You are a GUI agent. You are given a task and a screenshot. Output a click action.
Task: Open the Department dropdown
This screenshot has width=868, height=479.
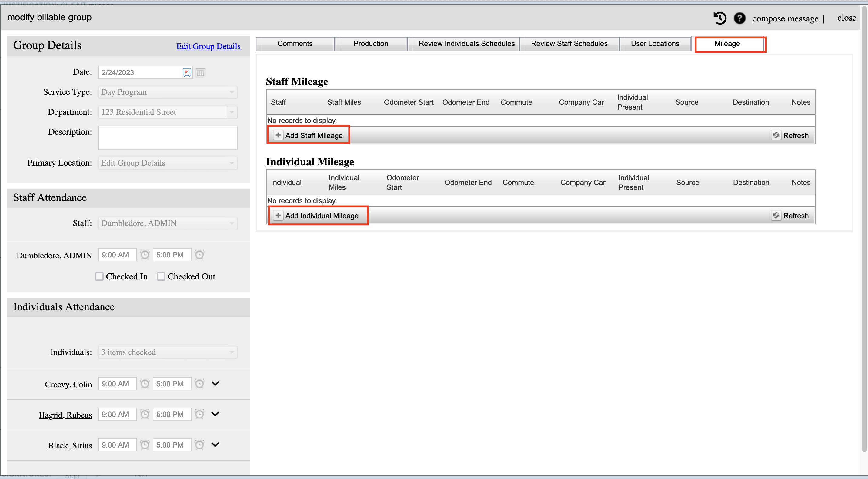(168, 112)
